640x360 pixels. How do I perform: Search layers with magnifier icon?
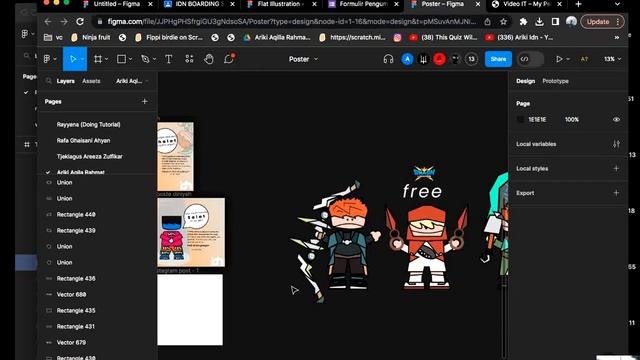49,81
